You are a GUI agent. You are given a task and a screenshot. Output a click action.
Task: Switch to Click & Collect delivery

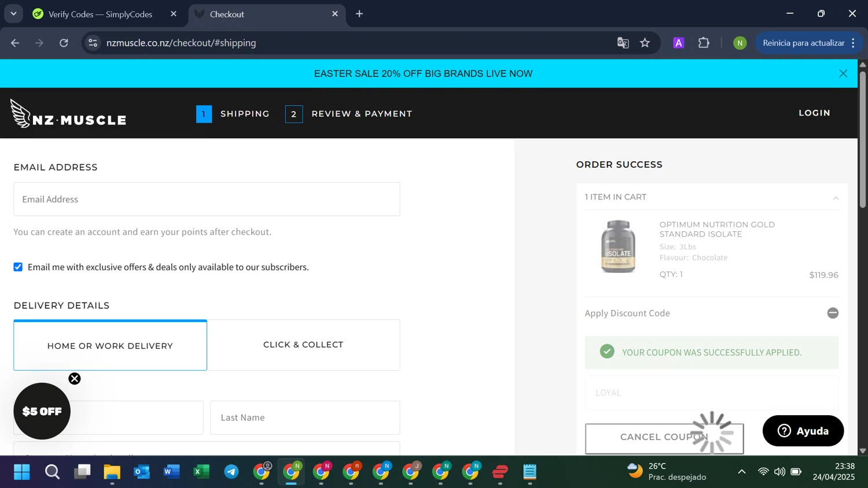(x=303, y=345)
